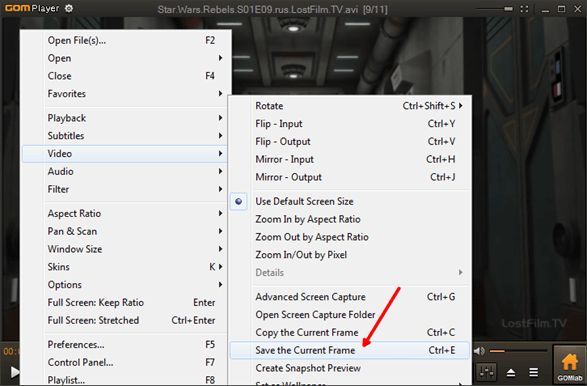Open the GOM Player settings gear icon
Screen dimensions: 587x386
69,8
